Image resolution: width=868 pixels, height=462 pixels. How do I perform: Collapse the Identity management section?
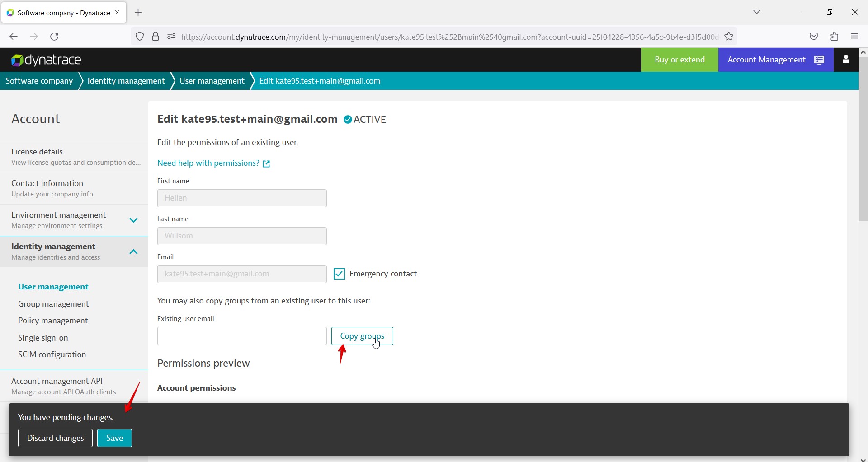pyautogui.click(x=133, y=252)
